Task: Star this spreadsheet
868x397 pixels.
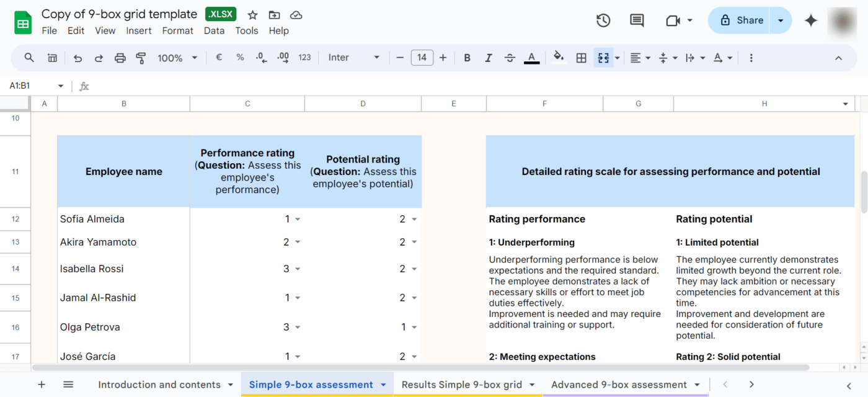Action: coord(252,15)
